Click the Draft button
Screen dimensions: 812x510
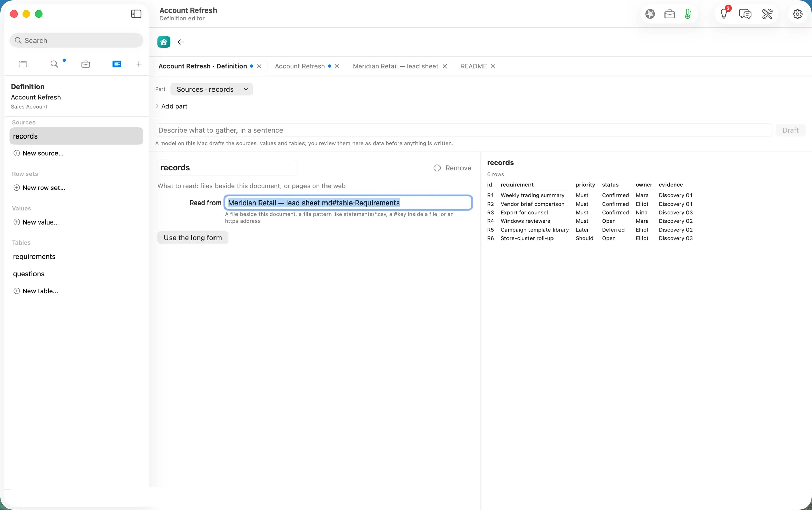790,130
